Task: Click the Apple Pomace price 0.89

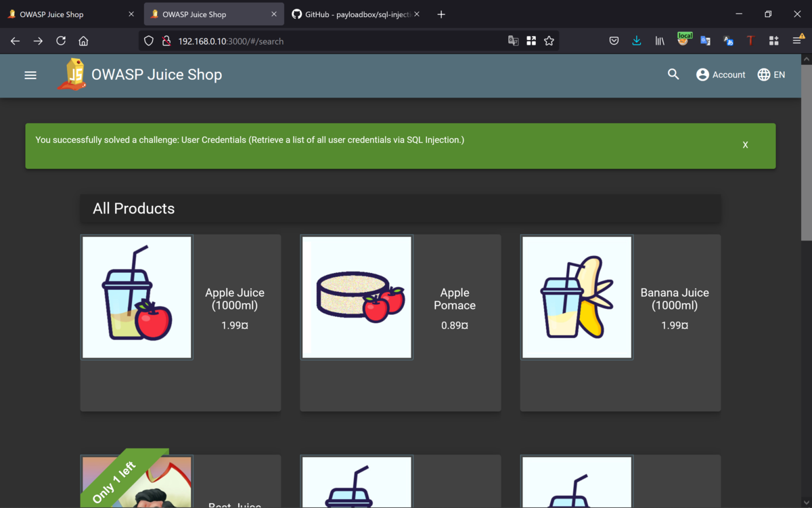Action: 455,326
